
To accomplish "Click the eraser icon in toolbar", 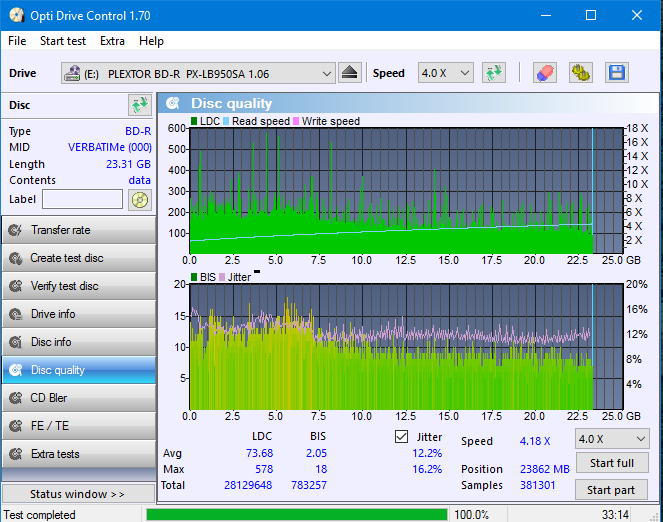I will point(544,73).
